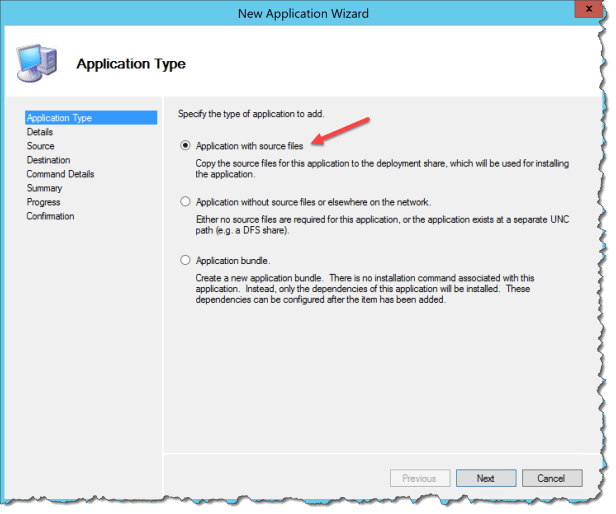
Task: Click the computer icon in the wizard header
Action: coord(37,62)
